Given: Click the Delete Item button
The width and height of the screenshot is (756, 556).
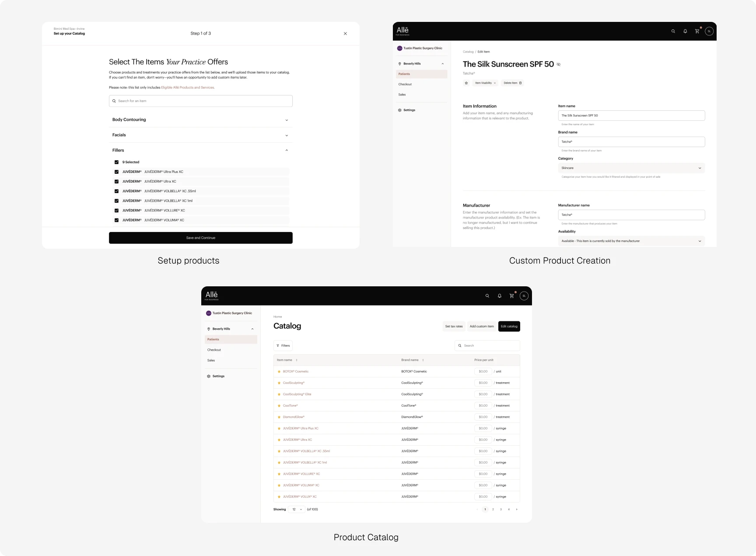Looking at the screenshot, I should (512, 83).
